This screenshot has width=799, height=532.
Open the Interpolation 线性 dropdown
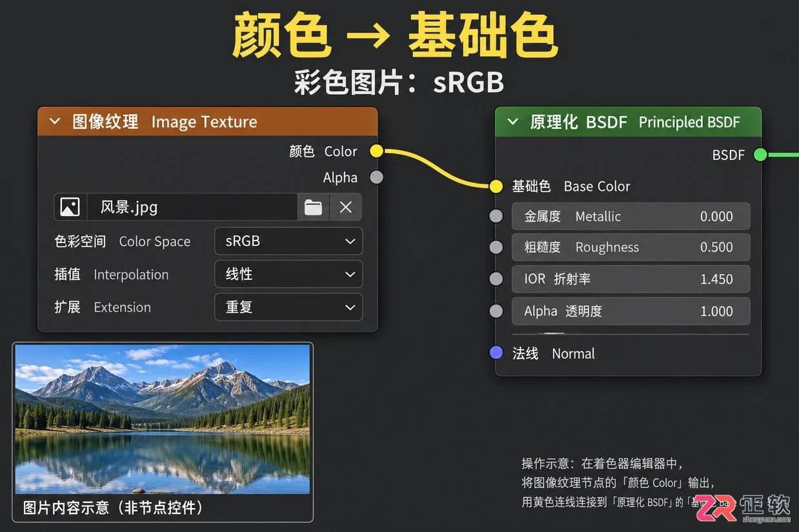click(288, 274)
